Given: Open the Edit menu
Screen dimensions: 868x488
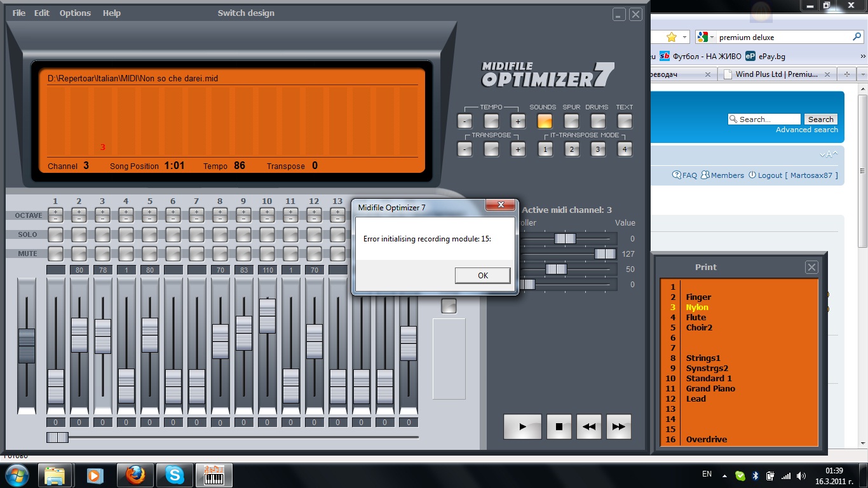Looking at the screenshot, I should pos(42,13).
